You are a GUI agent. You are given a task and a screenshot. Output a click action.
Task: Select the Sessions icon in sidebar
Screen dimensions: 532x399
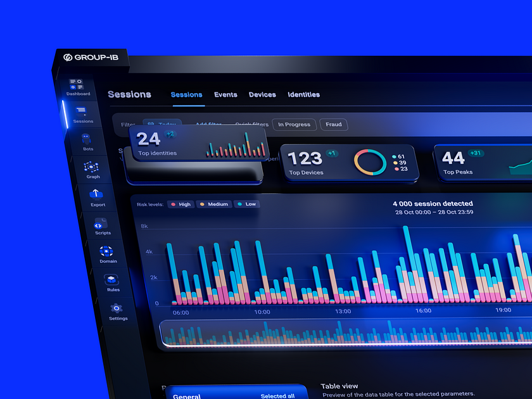82,111
